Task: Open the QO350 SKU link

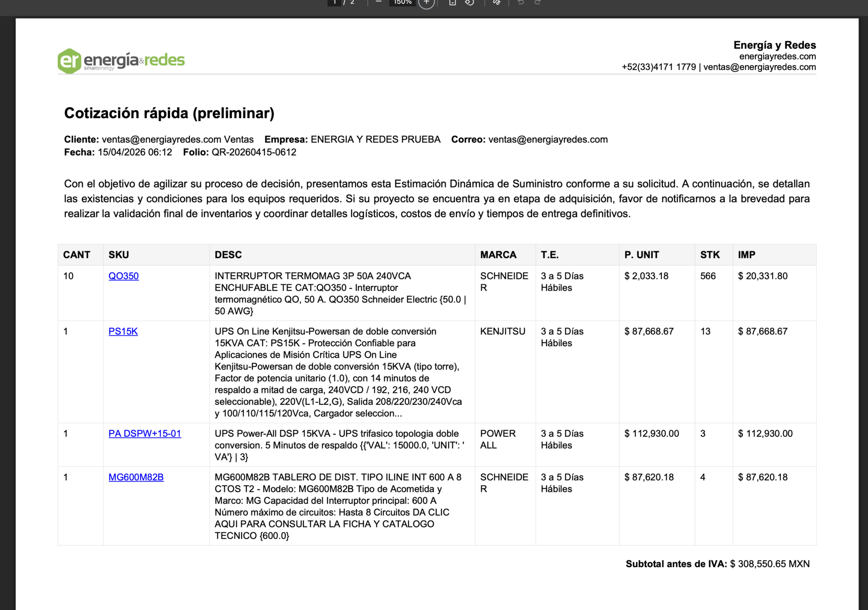Action: coord(123,276)
